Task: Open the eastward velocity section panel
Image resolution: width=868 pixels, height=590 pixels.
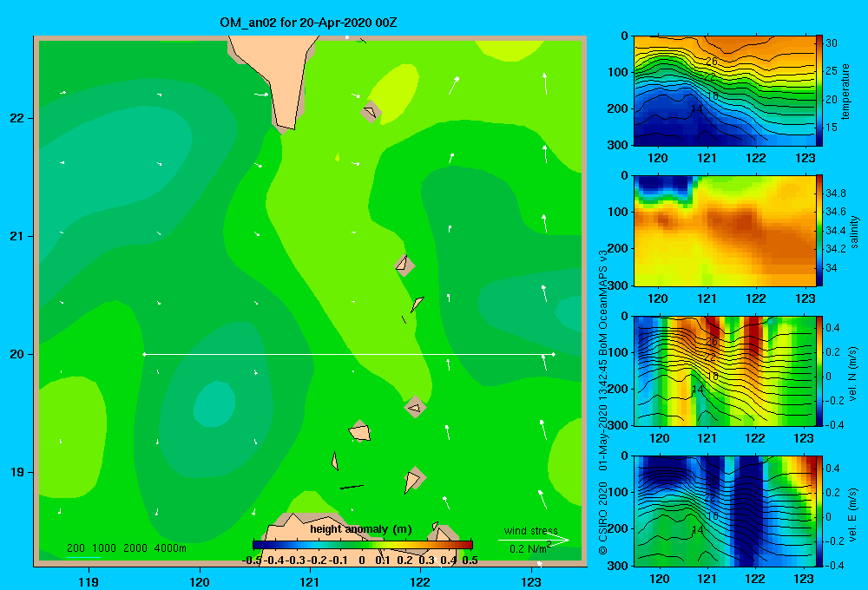Action: click(725, 511)
